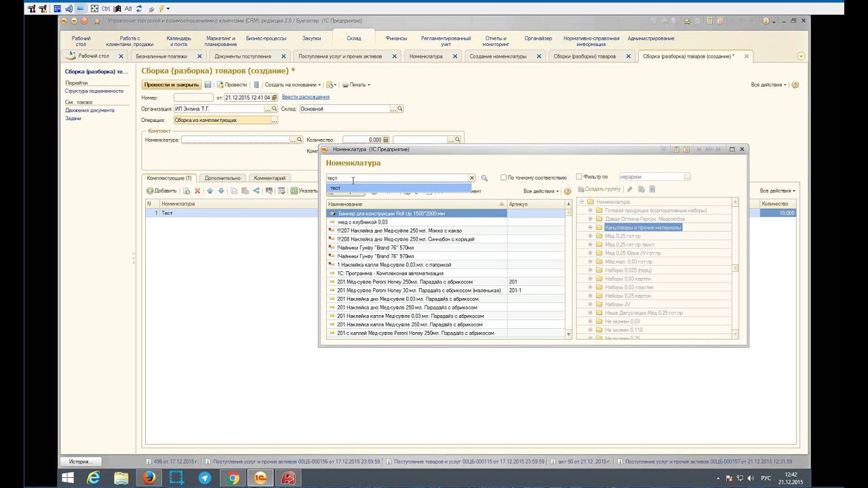Click the help icon of main document form
The image size is (868, 488).
[795, 85]
